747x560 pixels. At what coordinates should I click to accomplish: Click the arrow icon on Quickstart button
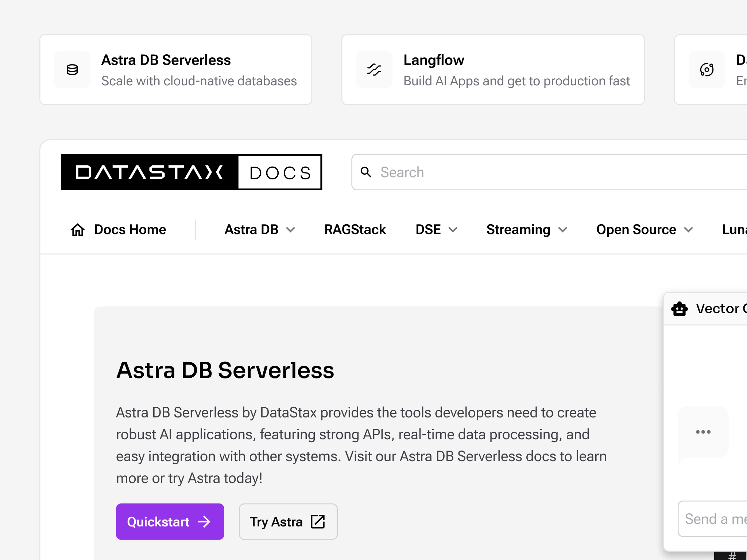coord(204,522)
